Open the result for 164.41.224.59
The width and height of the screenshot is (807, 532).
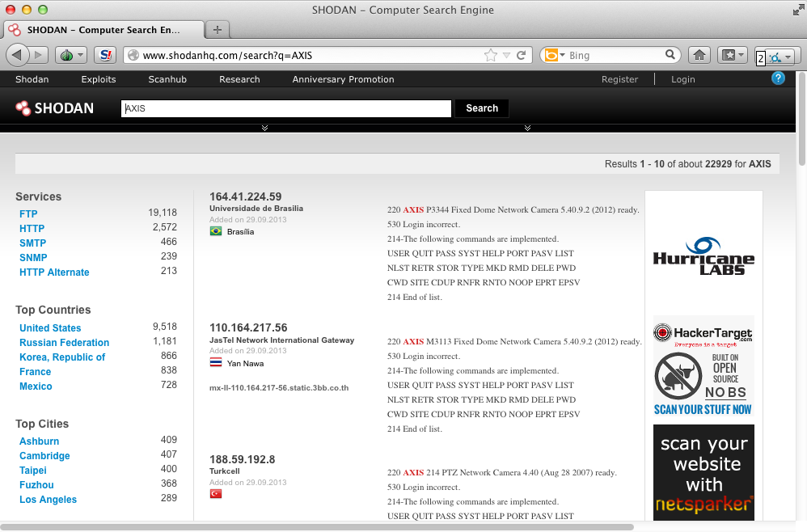click(246, 196)
